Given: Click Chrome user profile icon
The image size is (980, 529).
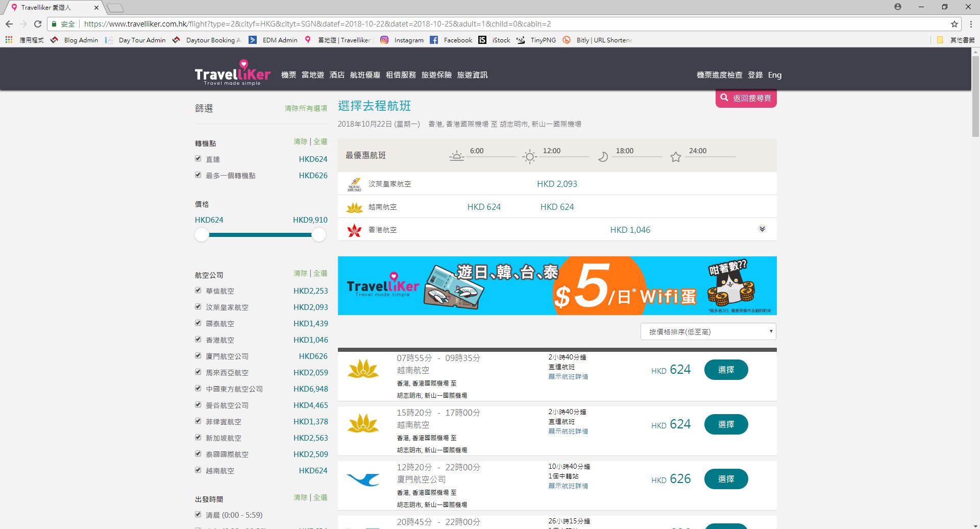Looking at the screenshot, I should tap(898, 7).
